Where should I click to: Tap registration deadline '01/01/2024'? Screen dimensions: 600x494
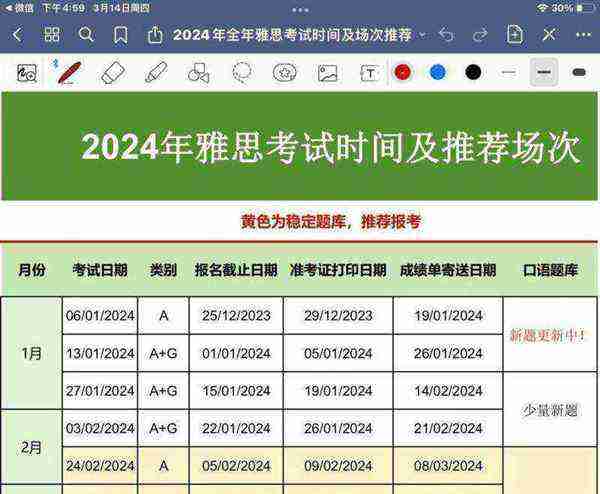(236, 353)
